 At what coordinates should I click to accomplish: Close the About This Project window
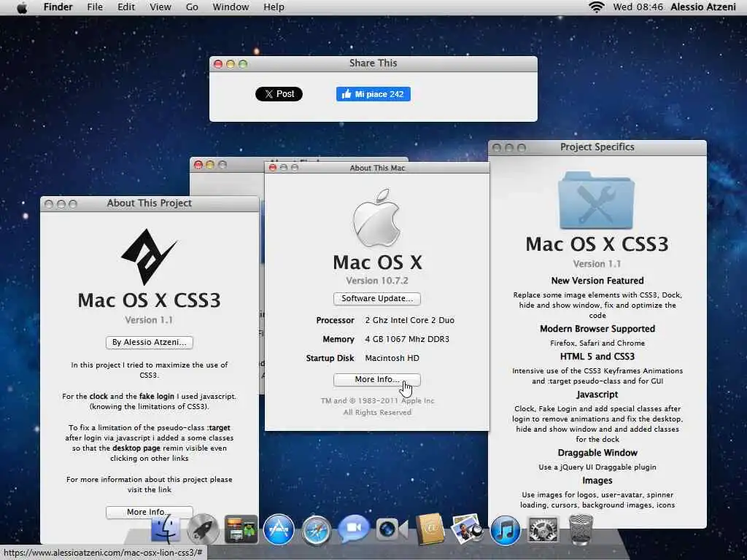pos(49,204)
